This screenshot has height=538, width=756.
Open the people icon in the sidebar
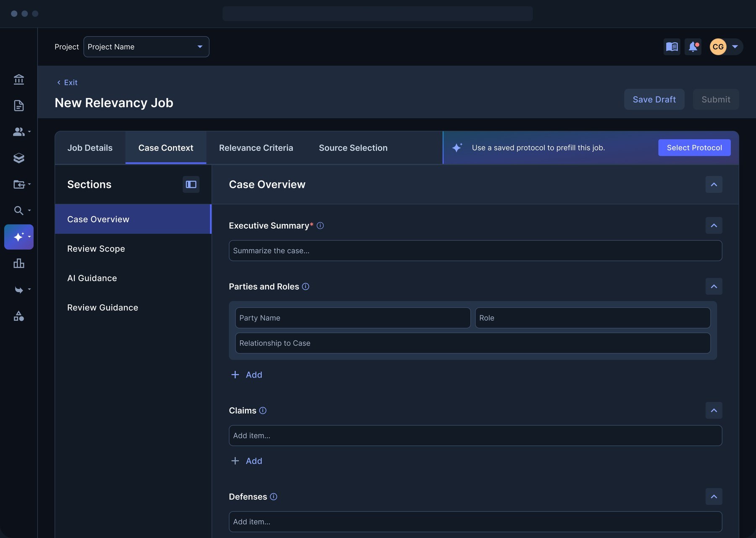(x=18, y=132)
